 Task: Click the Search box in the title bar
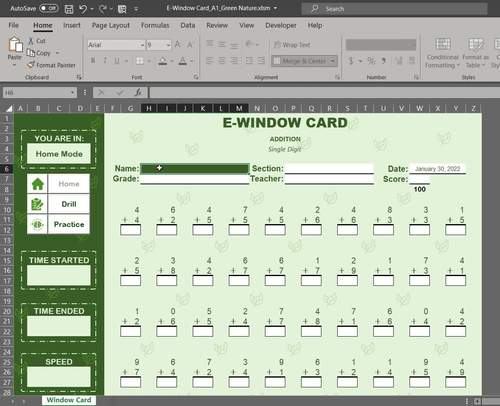point(394,9)
